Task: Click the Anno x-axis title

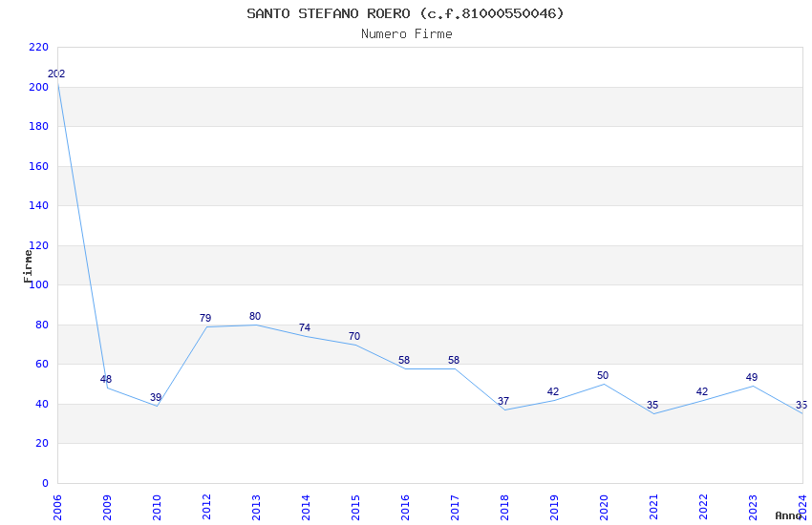Action: coord(788,515)
